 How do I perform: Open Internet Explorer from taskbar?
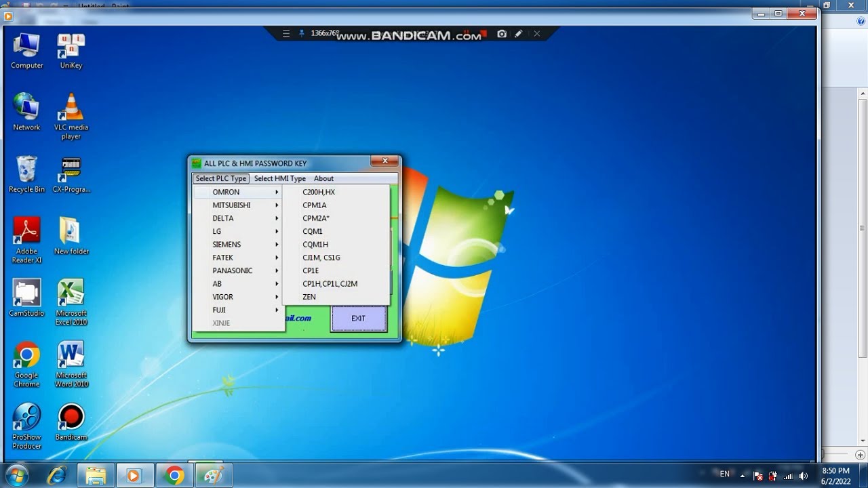(56, 475)
